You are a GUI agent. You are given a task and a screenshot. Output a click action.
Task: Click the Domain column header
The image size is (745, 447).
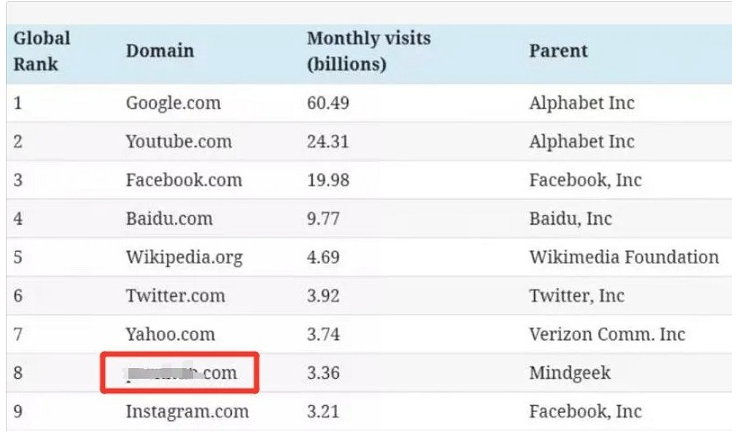[160, 51]
